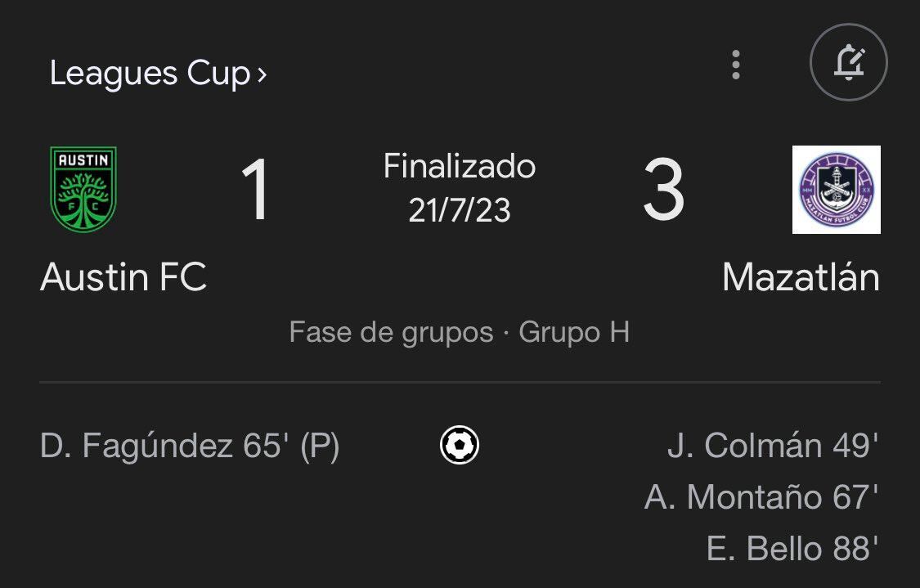The image size is (920, 588).
Task: Select scorer E. Bello 88'
Action: [x=792, y=549]
